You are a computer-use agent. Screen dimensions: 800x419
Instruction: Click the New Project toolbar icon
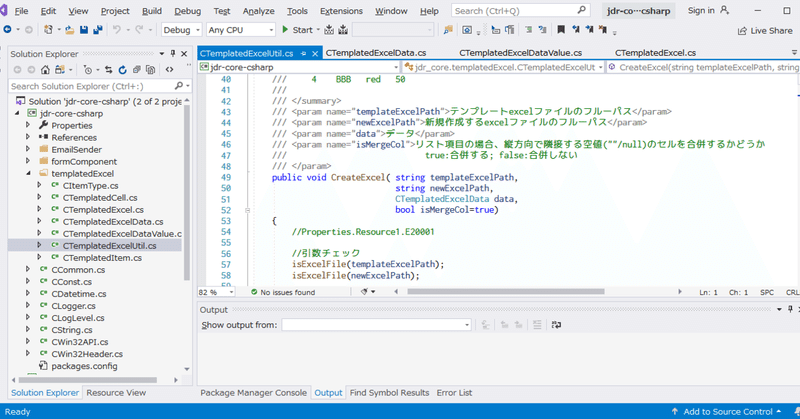[48, 30]
